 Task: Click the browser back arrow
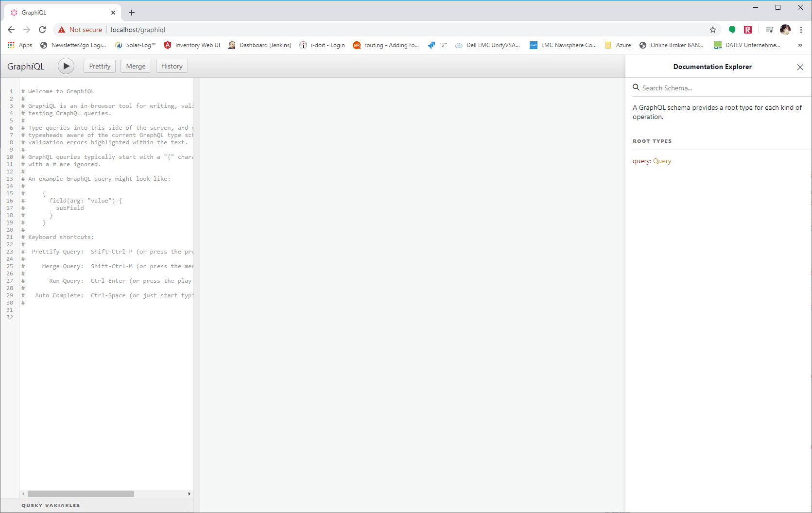click(11, 30)
